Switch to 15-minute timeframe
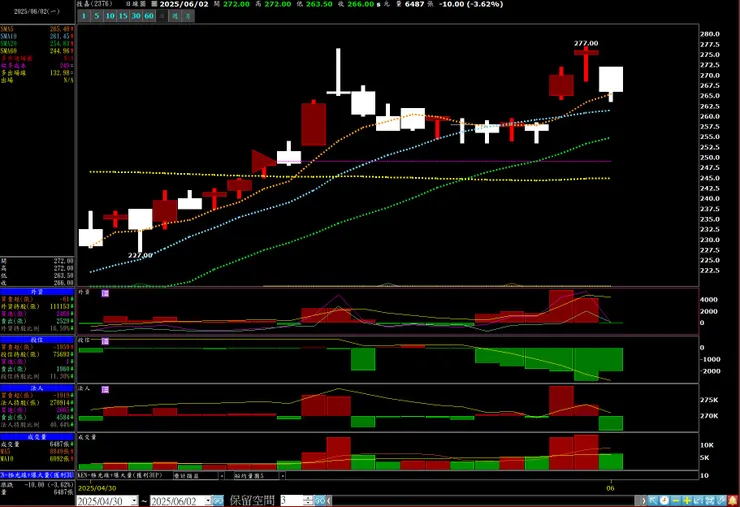 (x=123, y=16)
